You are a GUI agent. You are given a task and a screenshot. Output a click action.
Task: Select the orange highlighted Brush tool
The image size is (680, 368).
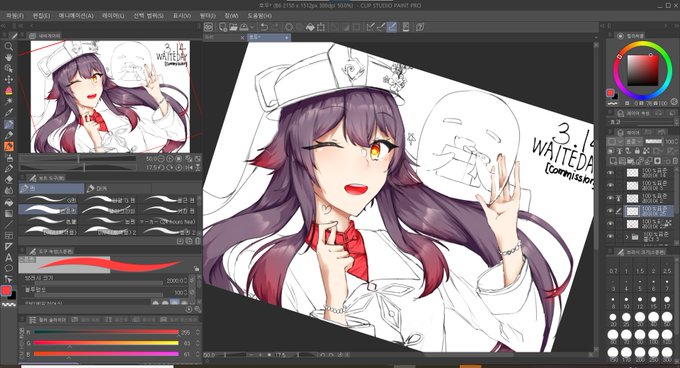pos(8,147)
